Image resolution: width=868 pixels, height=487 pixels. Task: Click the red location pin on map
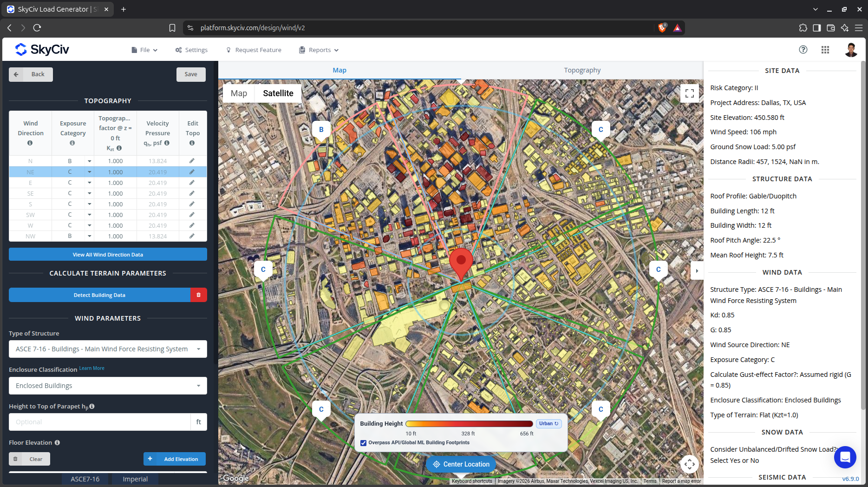point(461,264)
